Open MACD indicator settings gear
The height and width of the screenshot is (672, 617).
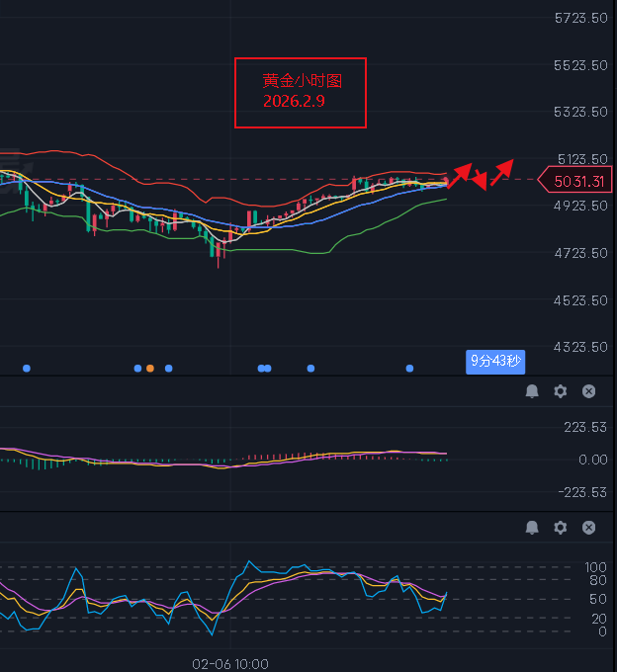(x=561, y=391)
